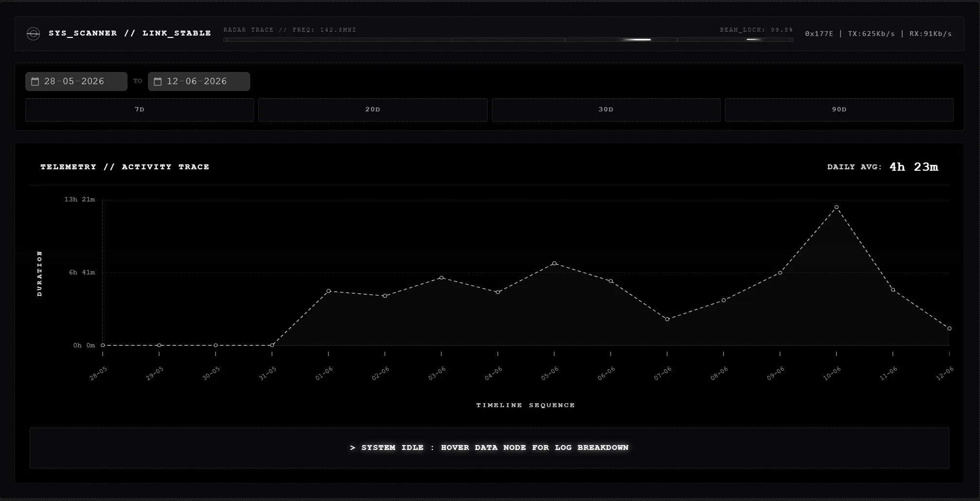Click the data node for 06-06

[x=611, y=281]
